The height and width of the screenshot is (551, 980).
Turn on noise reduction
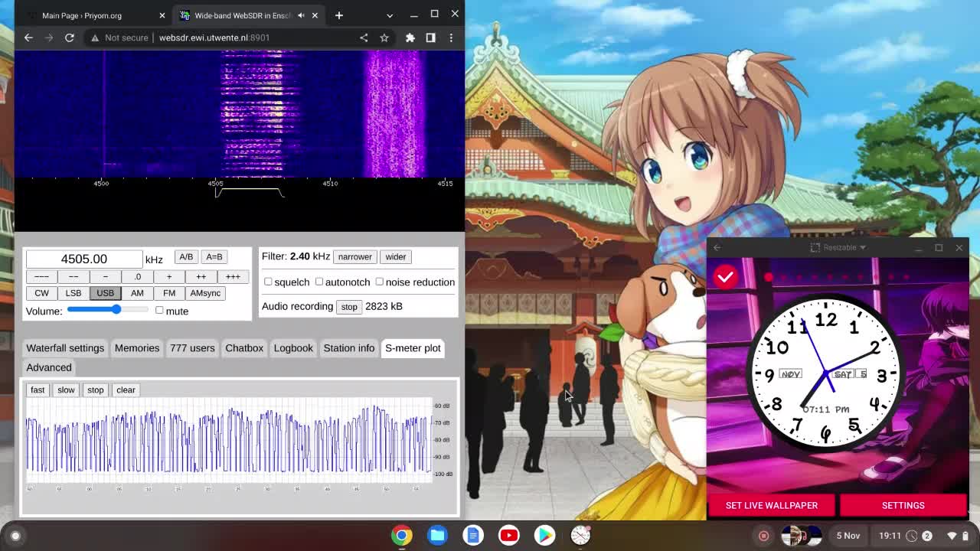tap(379, 282)
